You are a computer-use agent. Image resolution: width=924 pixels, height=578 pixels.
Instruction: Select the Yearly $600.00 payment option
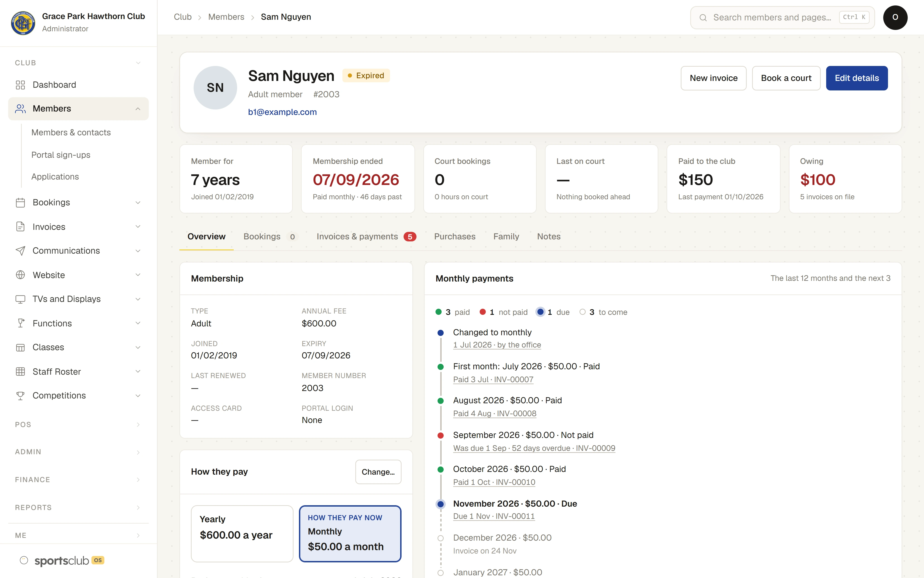242,534
